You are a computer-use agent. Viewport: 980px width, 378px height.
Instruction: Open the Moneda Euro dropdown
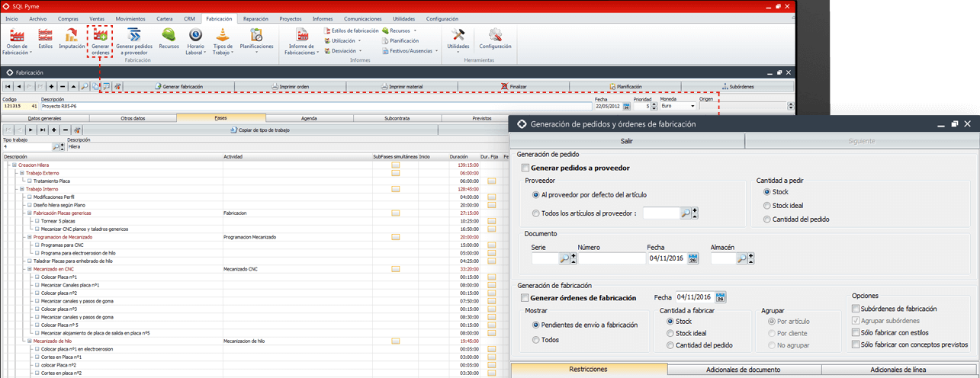tap(692, 106)
